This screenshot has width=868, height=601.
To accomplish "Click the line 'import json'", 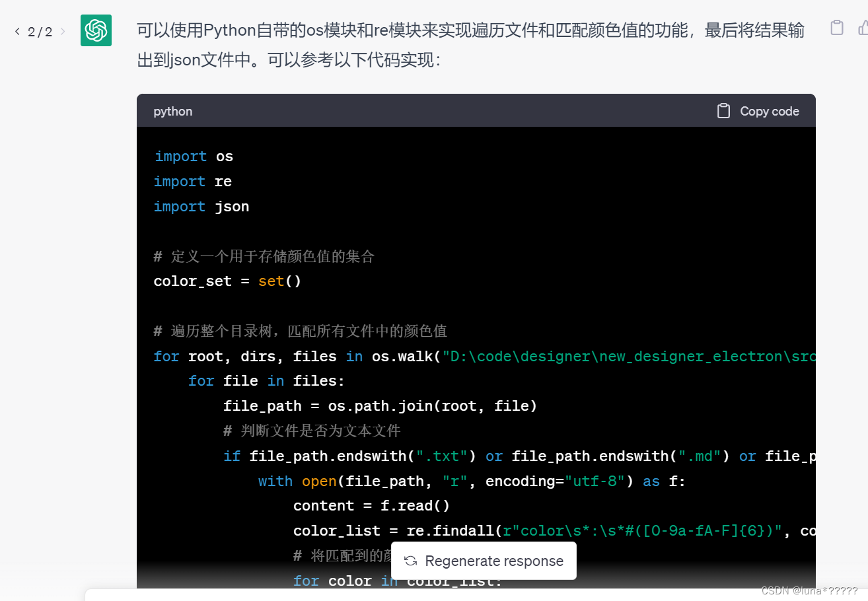I will (x=201, y=207).
